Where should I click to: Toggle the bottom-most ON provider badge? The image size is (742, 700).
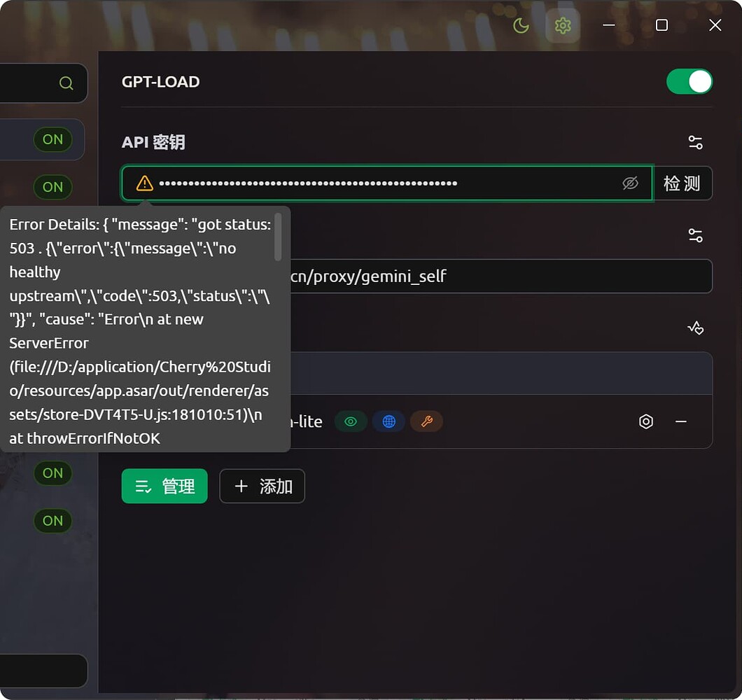[52, 521]
